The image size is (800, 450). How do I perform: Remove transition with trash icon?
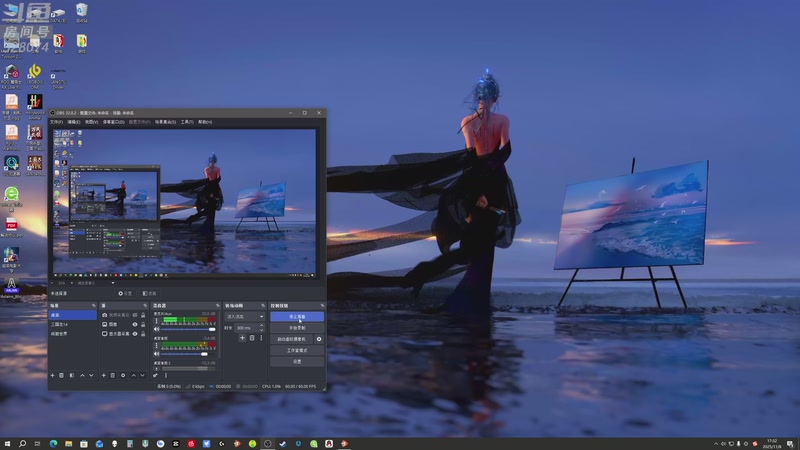click(x=252, y=338)
